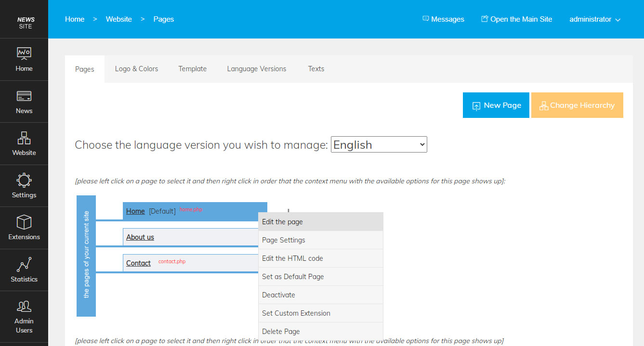Switch to the Template tab
This screenshot has height=346, width=644.
192,69
